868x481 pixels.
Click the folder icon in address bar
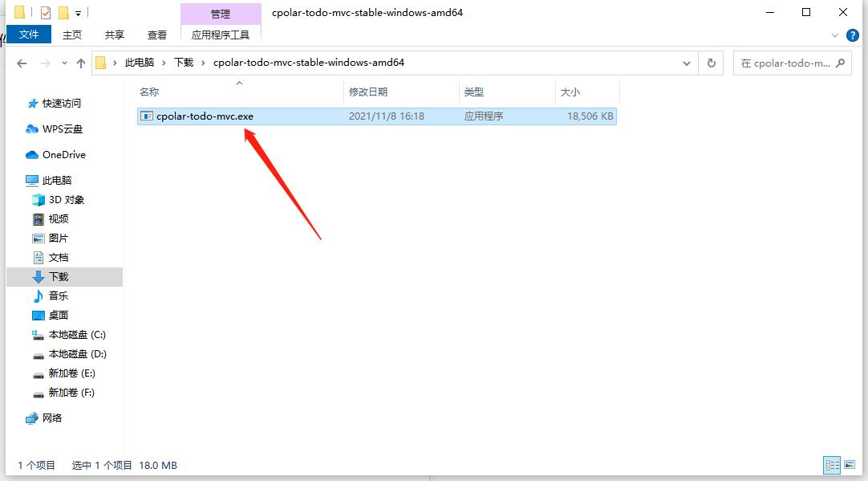pos(101,63)
